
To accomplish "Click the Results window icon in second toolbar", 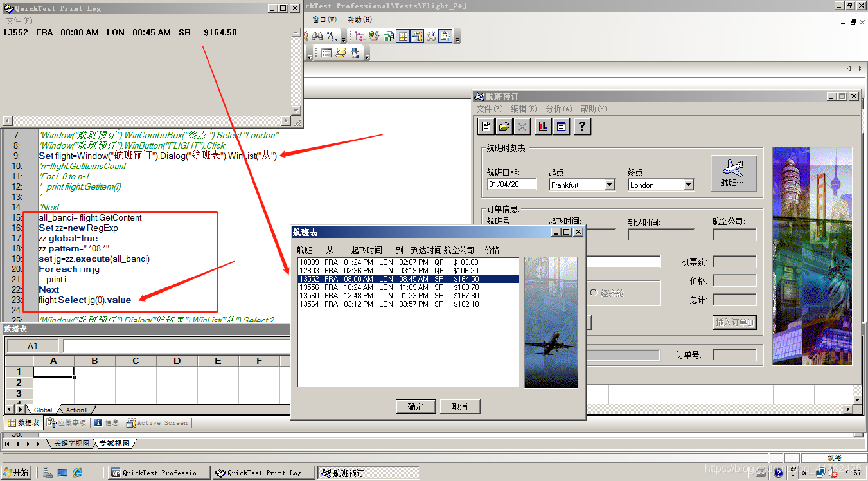I will pos(326,53).
